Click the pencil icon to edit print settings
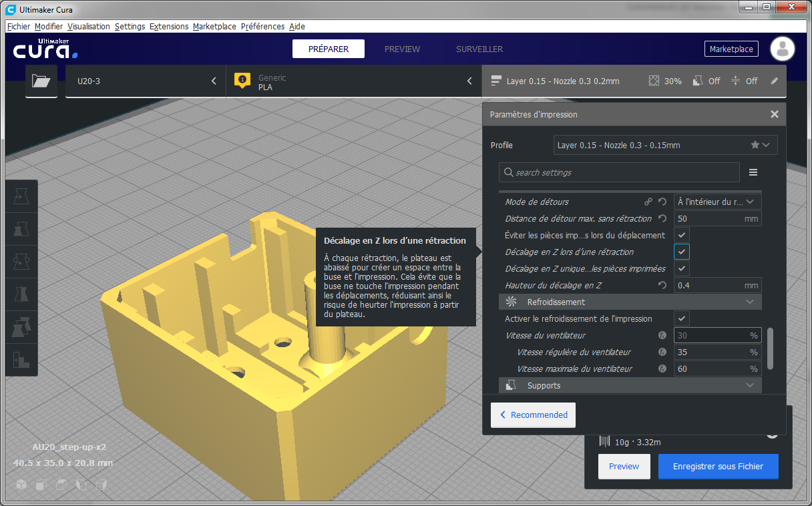 pos(775,81)
